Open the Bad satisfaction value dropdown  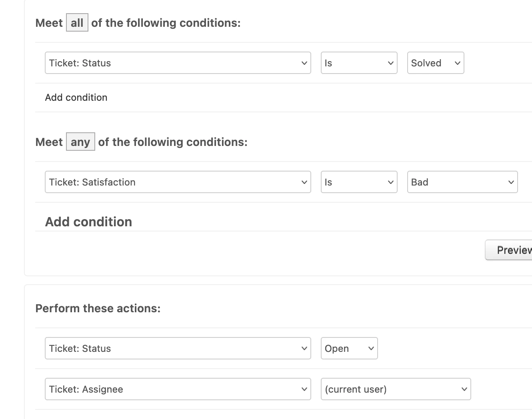[462, 182]
